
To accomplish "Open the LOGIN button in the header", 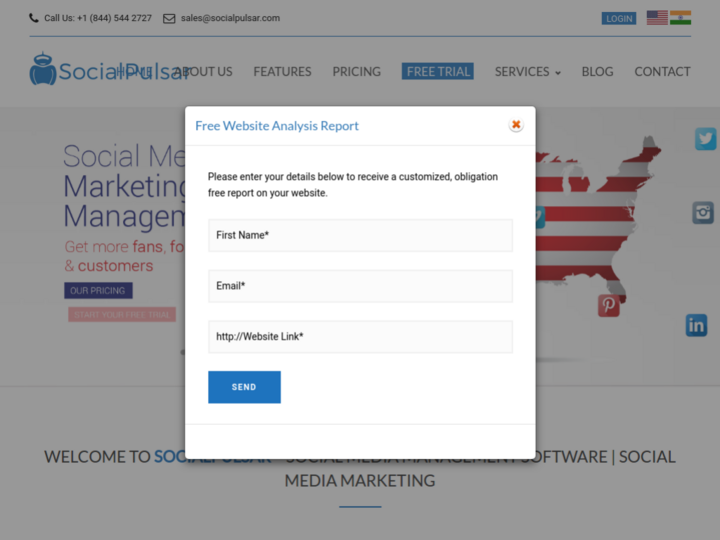I will (x=619, y=18).
